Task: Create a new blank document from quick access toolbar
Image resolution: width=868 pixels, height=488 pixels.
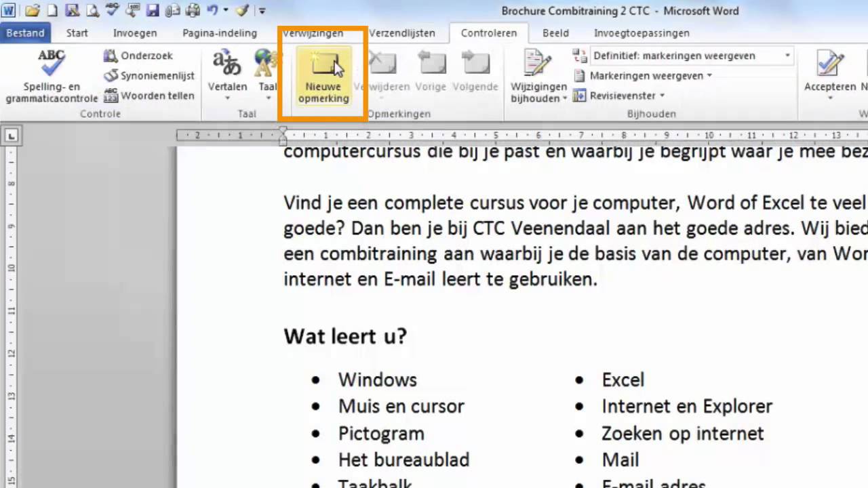Action: tap(52, 10)
